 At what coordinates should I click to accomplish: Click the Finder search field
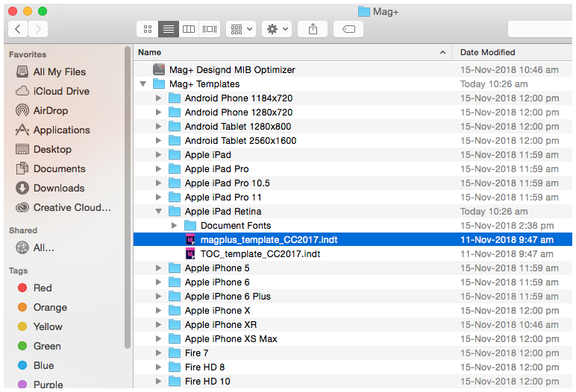pos(540,29)
